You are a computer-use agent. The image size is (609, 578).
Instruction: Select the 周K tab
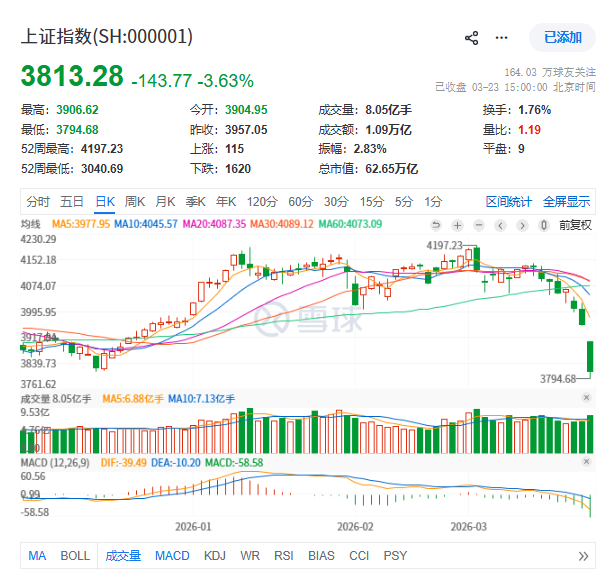(x=135, y=202)
